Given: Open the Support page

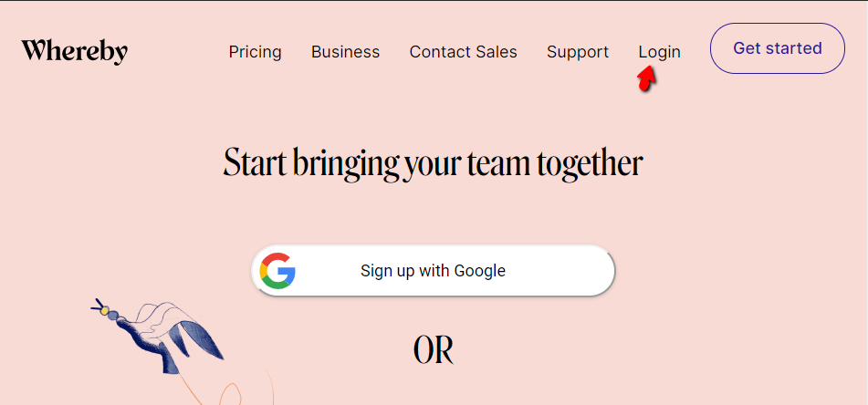Looking at the screenshot, I should point(577,52).
